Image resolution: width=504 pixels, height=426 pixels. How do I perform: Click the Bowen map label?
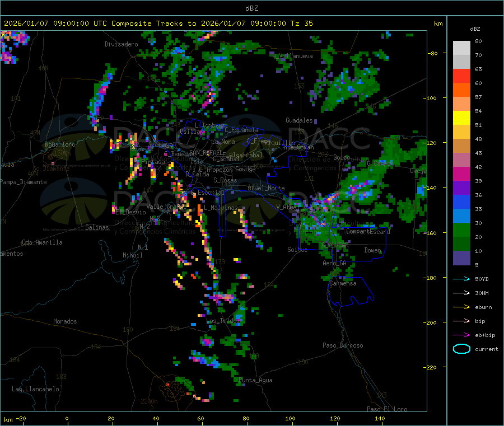372,250
